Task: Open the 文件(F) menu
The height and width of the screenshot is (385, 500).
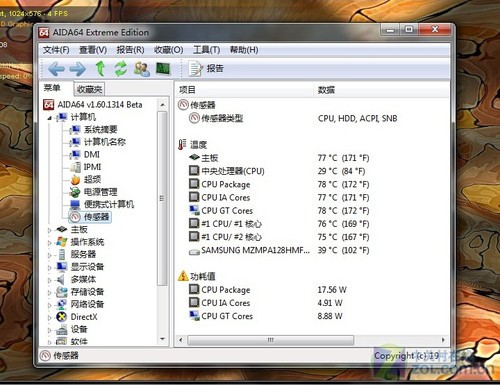Action: 56,50
